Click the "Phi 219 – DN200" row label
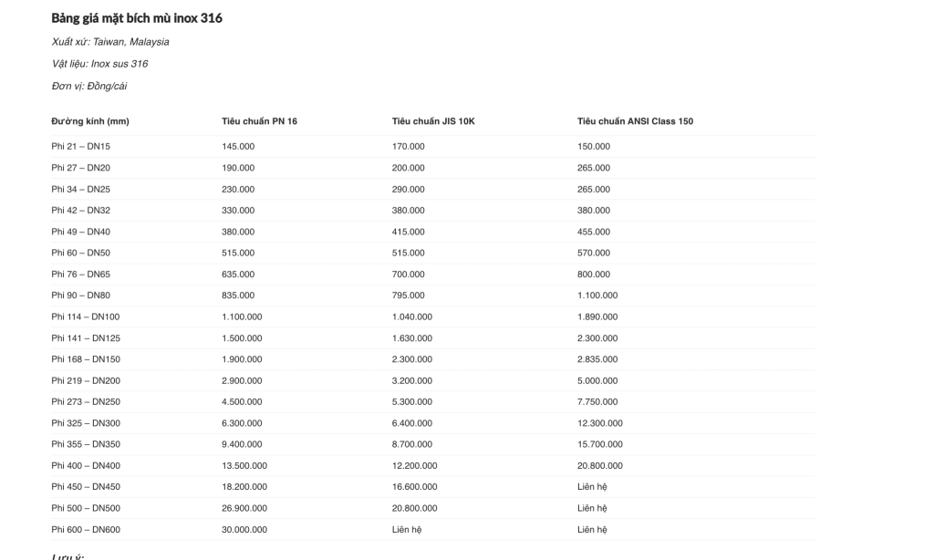This screenshot has height=560, width=934. point(86,380)
